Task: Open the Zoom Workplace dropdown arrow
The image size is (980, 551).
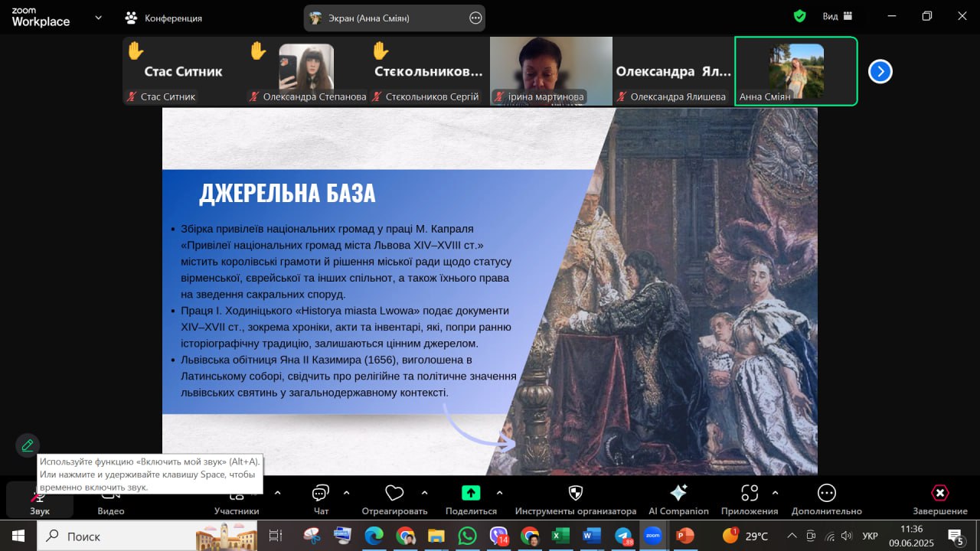Action: tap(98, 18)
